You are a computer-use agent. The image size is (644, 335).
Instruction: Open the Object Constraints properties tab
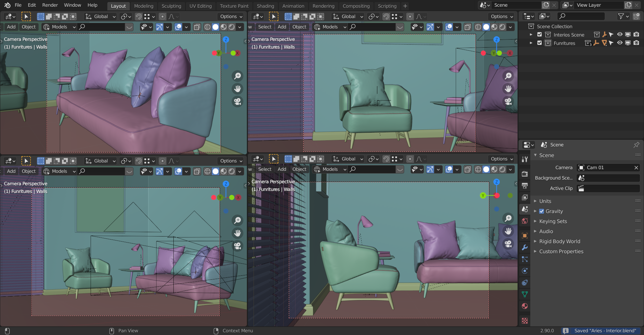[525, 283]
